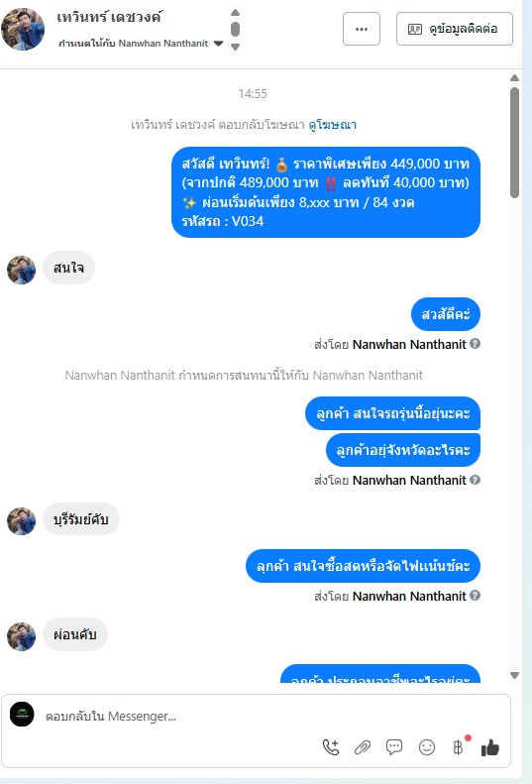Click the header scroll up arrow
The height and width of the screenshot is (784, 532).
pyautogui.click(x=235, y=12)
